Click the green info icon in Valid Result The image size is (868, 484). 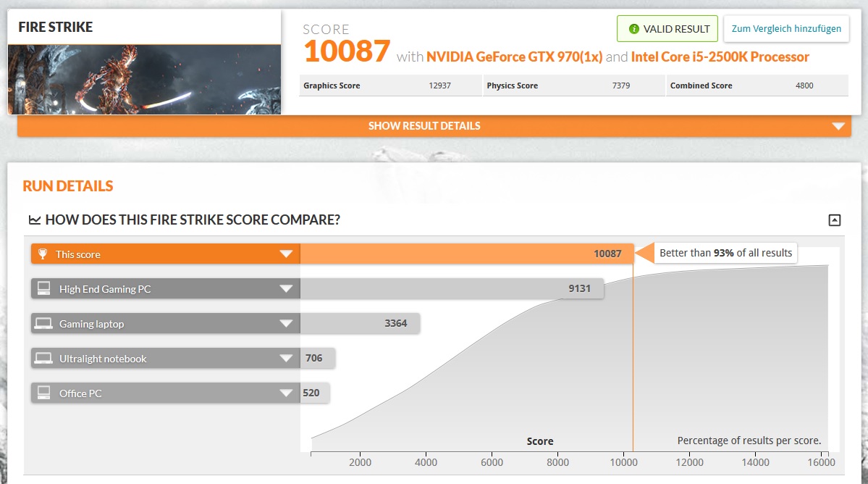634,29
